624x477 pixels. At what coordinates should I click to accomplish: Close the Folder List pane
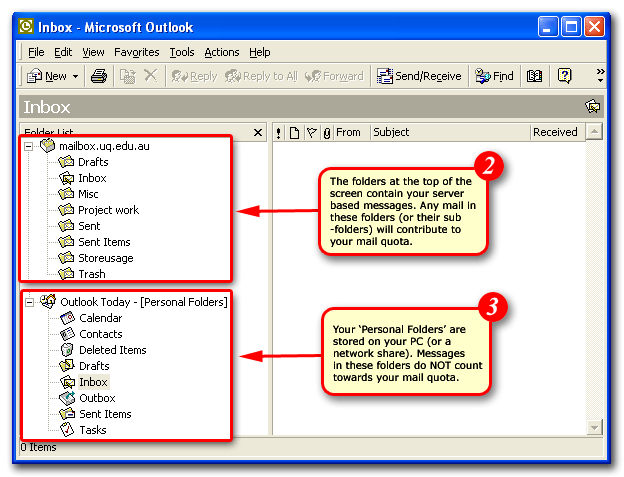pos(257,132)
